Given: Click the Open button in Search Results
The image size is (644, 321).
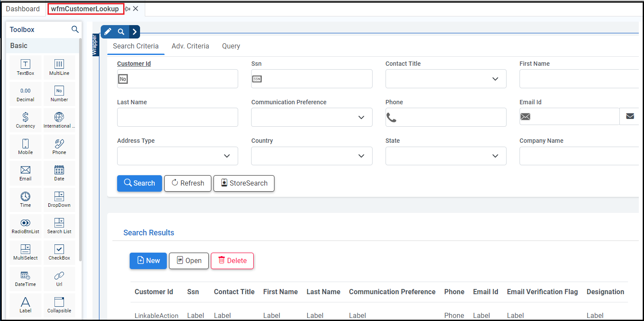Looking at the screenshot, I should tap(189, 260).
